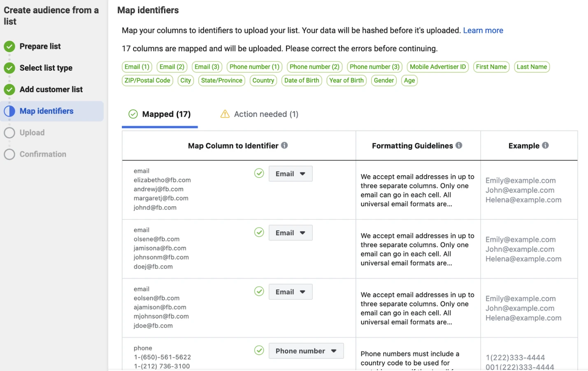This screenshot has width=588, height=371.
Task: Click the Confirmation step circle indicator
Action: click(9, 154)
